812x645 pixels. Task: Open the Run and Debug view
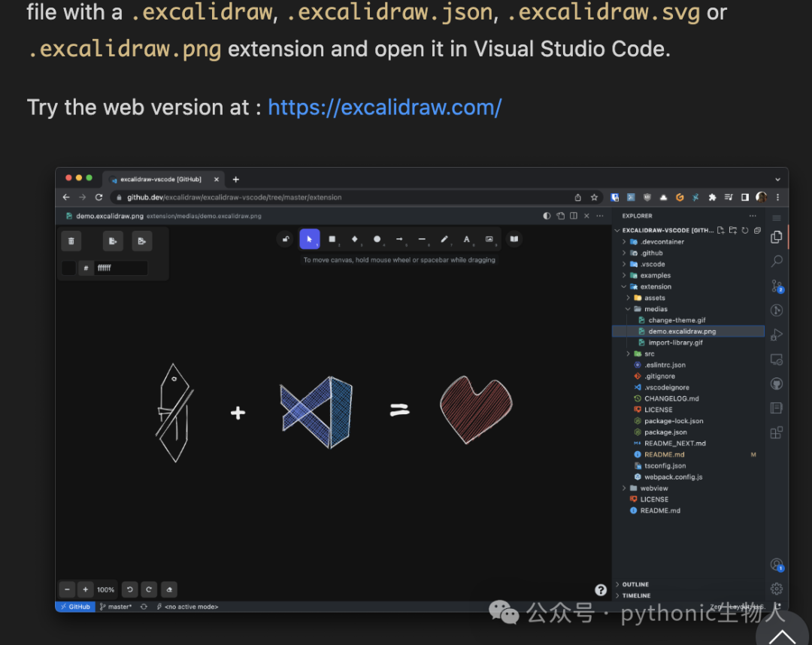(777, 335)
